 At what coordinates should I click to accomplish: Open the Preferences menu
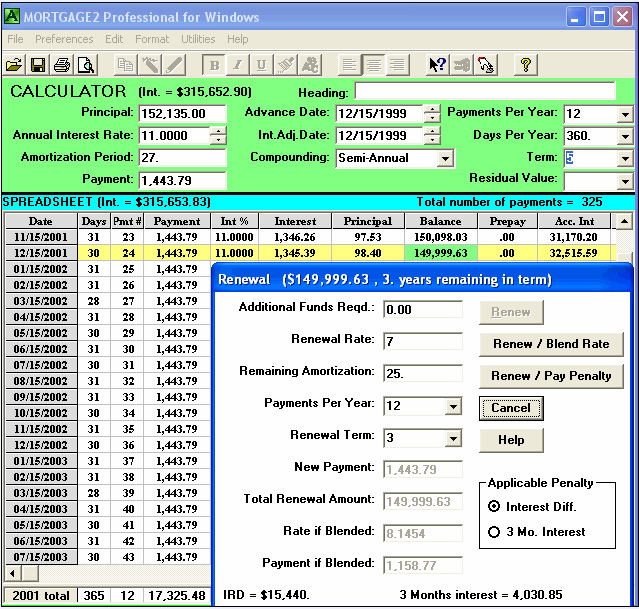point(64,39)
